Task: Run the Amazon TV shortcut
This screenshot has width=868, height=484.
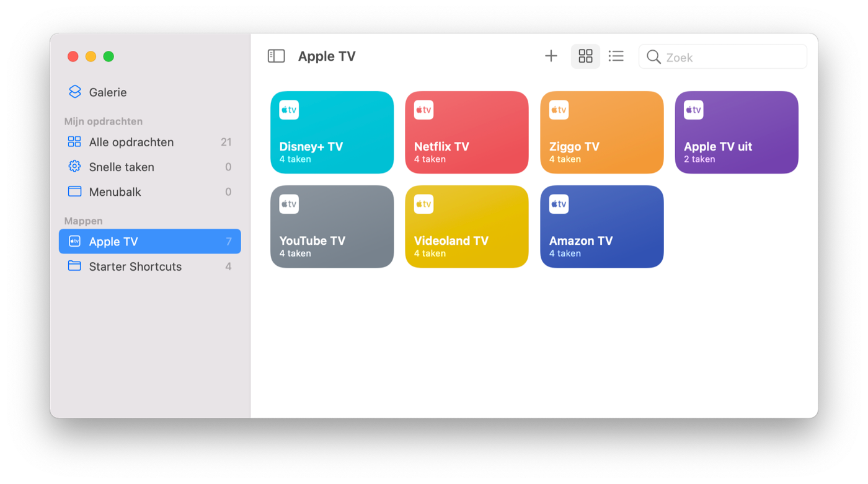Action: click(x=602, y=227)
